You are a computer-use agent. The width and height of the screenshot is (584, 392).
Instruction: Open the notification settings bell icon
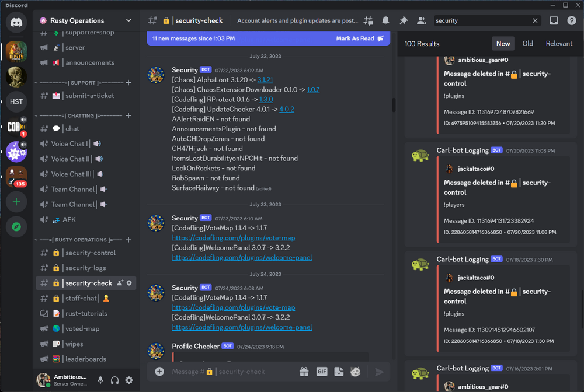click(x=385, y=20)
